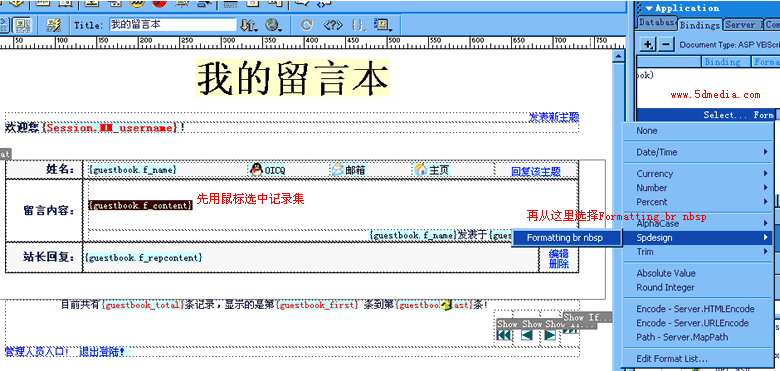This screenshot has height=371, width=780.
Task: Click the plus button in Bindings panel
Action: (x=648, y=44)
